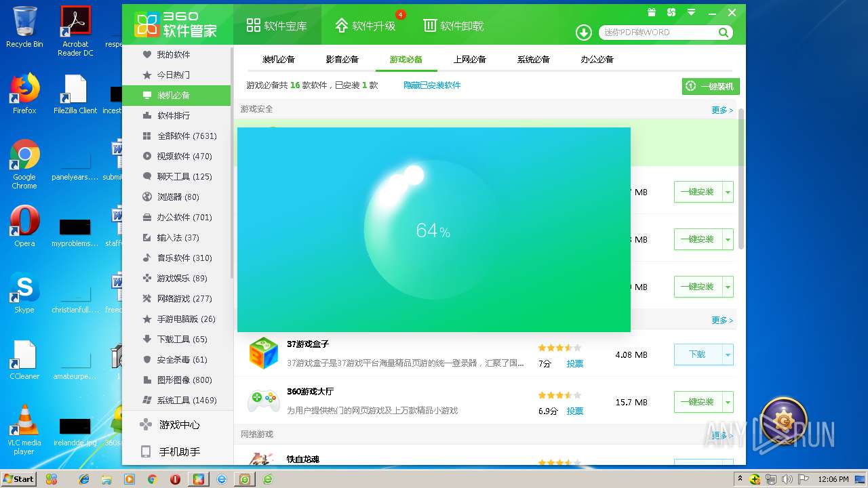Click the green 一键装机 button
Screen dimensions: 868x488
pos(711,86)
